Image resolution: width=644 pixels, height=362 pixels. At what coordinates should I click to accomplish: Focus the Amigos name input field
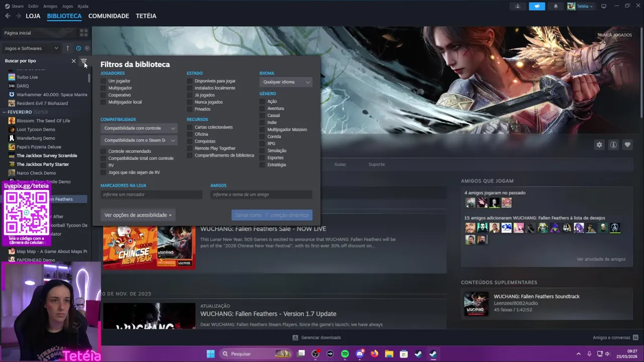(x=261, y=195)
